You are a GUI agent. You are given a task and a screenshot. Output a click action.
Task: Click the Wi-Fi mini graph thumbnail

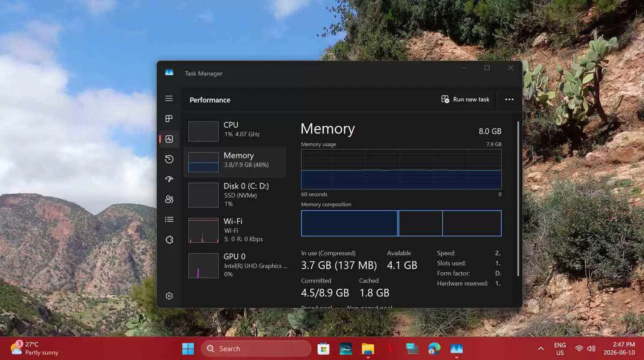click(x=203, y=230)
